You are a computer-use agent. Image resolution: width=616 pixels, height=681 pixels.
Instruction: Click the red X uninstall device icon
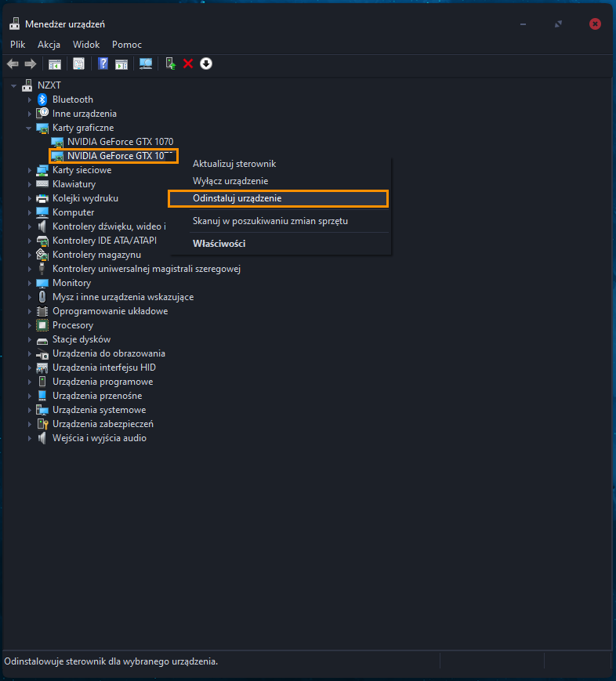[x=188, y=63]
